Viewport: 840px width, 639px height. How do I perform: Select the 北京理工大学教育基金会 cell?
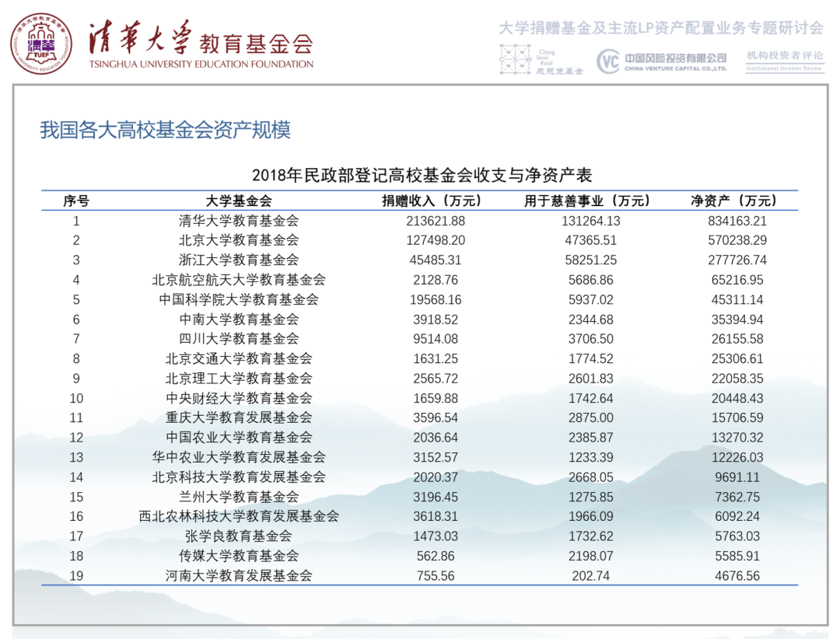coord(239,378)
